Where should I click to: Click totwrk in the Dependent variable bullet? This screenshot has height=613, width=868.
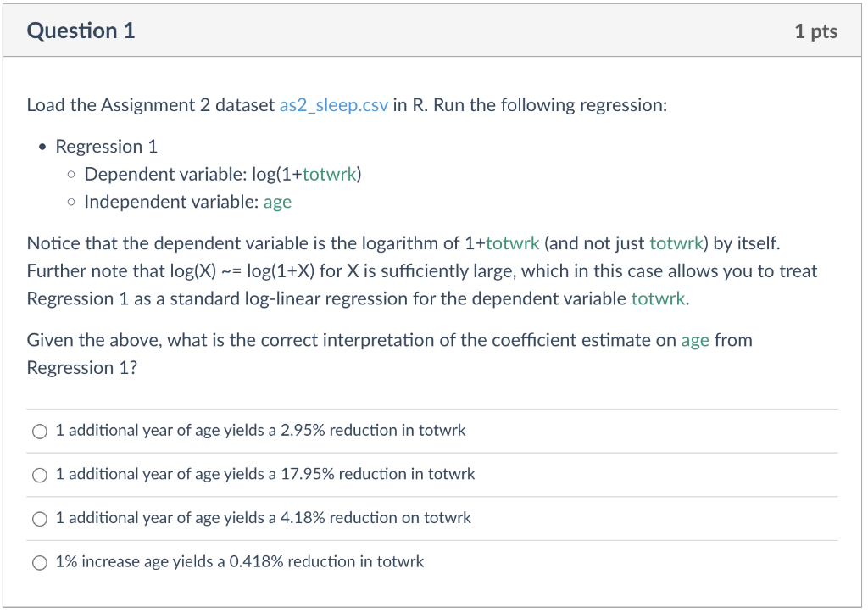330,175
